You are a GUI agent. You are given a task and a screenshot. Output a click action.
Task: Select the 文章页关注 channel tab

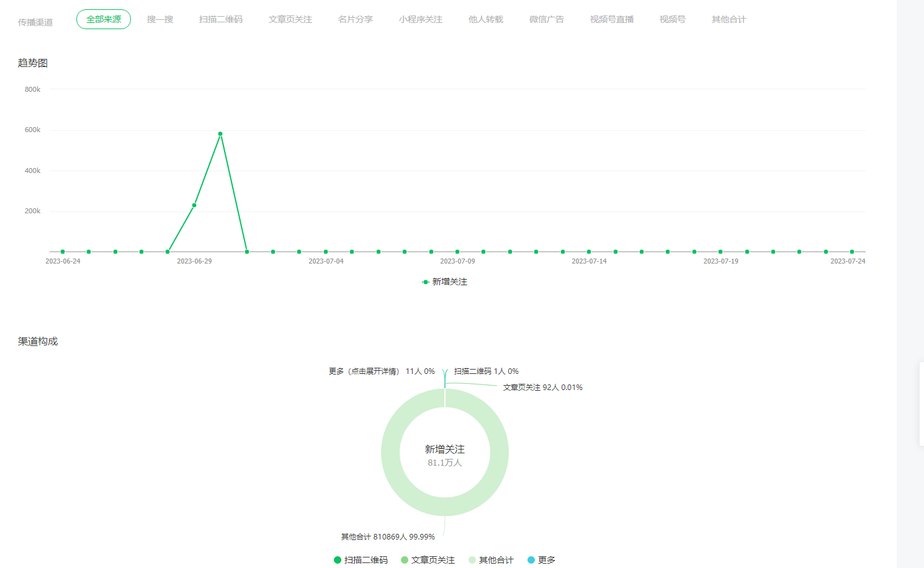tap(290, 19)
